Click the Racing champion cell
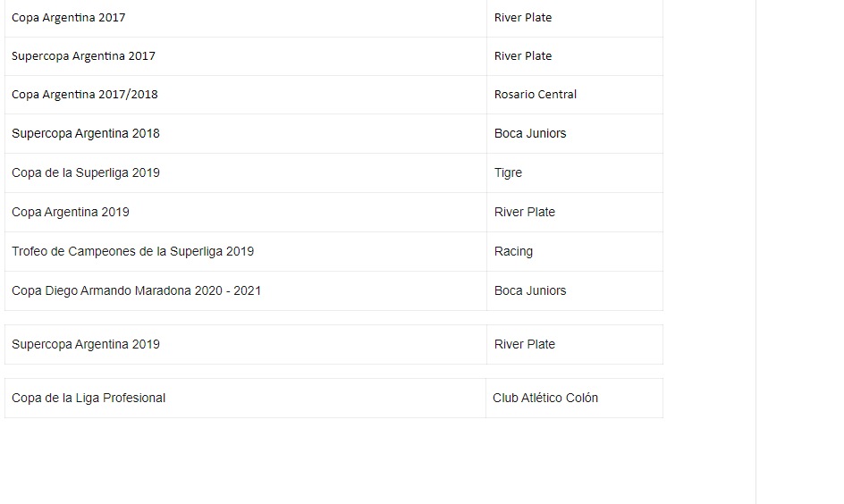The image size is (844, 504). (575, 251)
